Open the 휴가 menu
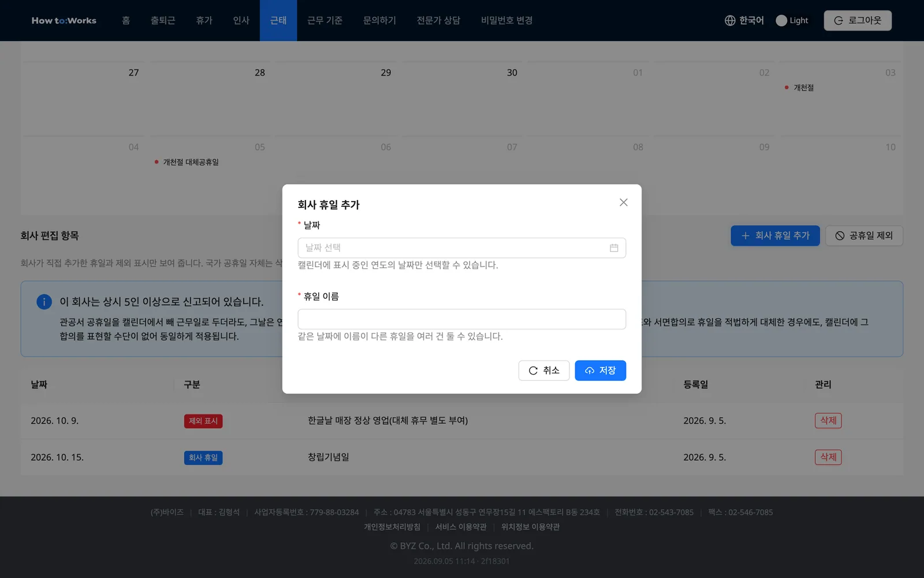The image size is (924, 578). (204, 20)
